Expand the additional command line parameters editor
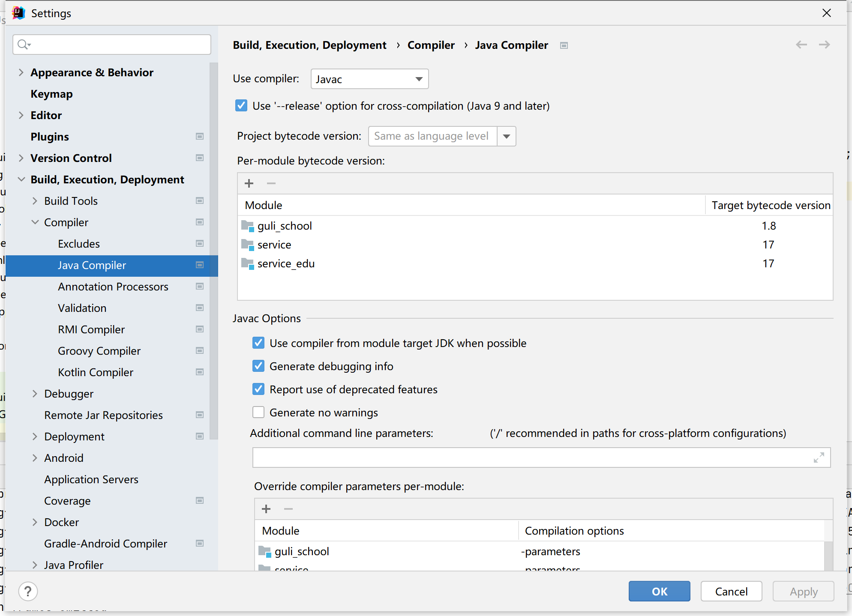The image size is (852, 616). point(819,458)
